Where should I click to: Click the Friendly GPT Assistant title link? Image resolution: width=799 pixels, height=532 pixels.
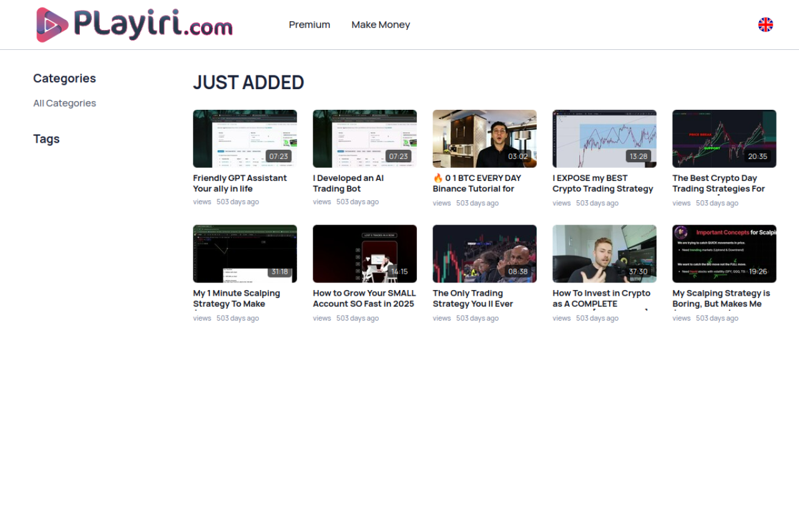(x=240, y=183)
